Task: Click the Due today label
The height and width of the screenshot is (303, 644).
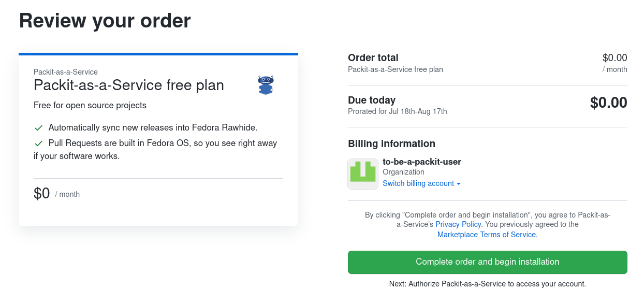Action: pyautogui.click(x=372, y=100)
